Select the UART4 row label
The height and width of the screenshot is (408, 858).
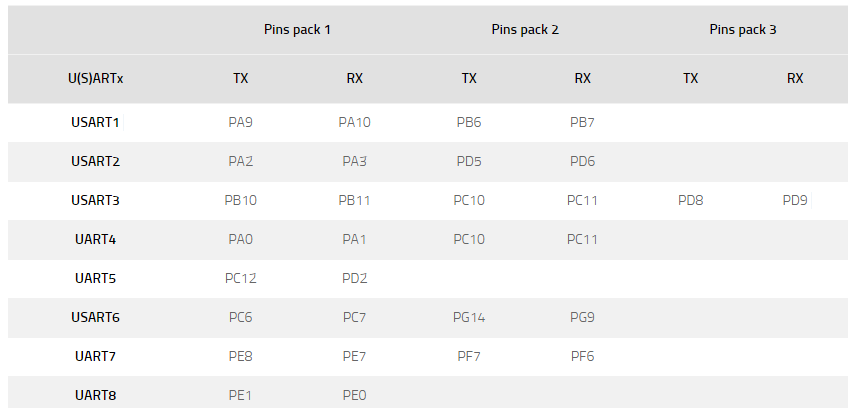pyautogui.click(x=95, y=239)
